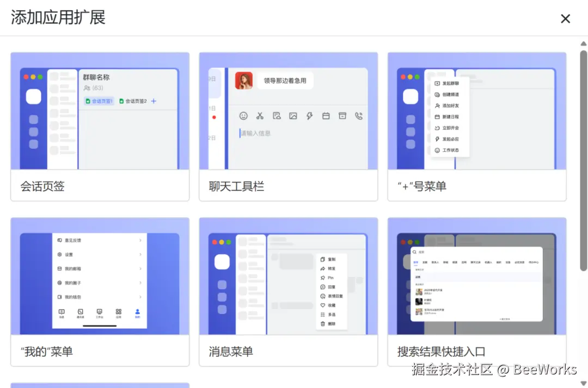Select the 工作台 icon in the bottom navigation
The width and height of the screenshot is (588, 388).
99,312
